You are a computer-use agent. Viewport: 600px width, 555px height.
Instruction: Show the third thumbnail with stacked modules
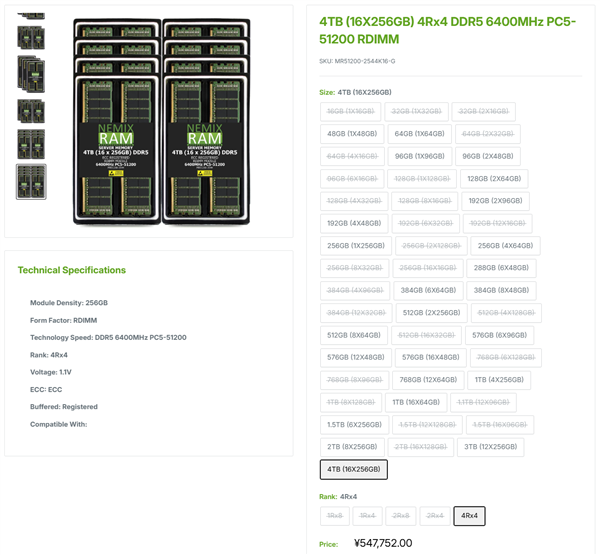[x=31, y=73]
